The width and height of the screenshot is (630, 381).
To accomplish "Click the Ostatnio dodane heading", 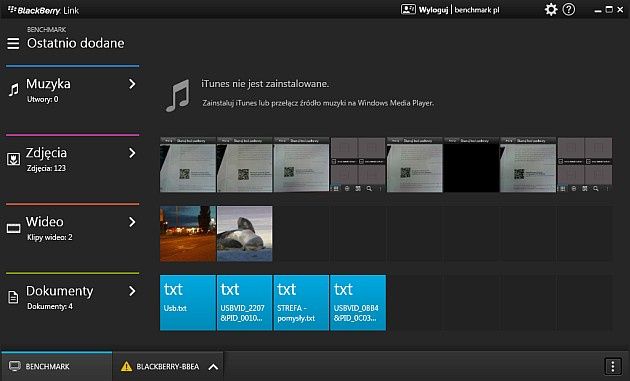I will (76, 43).
